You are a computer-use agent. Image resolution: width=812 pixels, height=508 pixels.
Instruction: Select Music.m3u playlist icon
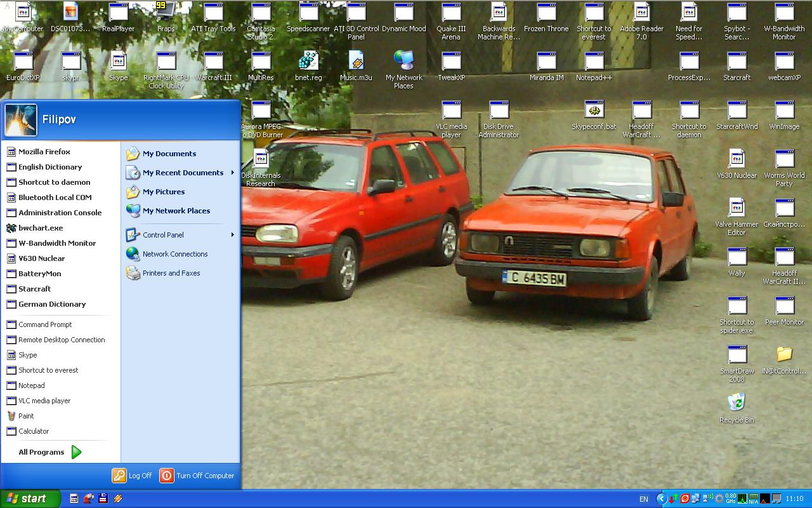357,67
